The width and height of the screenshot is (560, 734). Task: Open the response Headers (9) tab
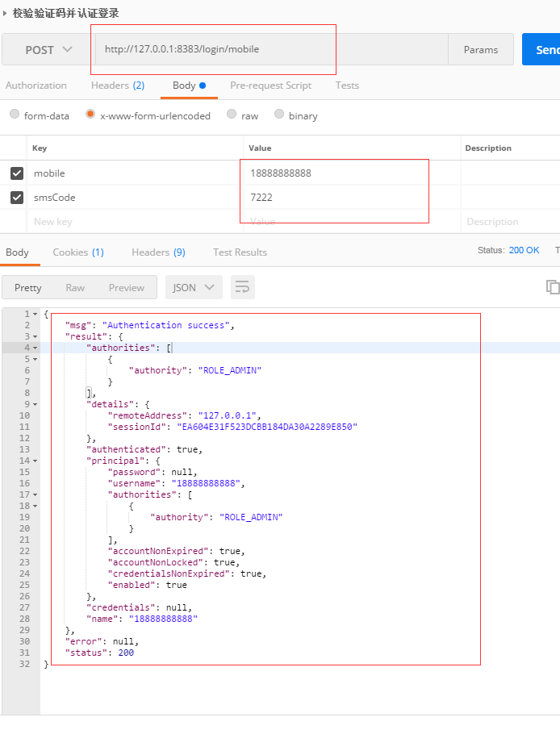click(158, 252)
